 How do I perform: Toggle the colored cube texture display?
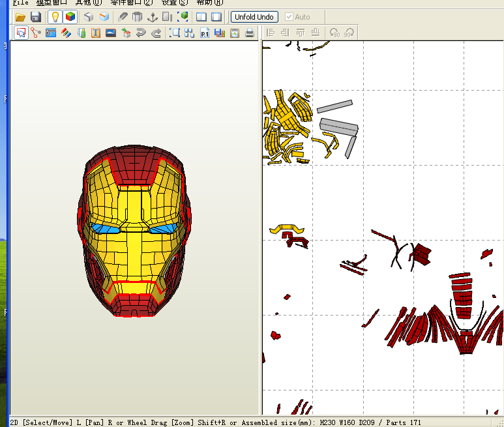[70, 17]
